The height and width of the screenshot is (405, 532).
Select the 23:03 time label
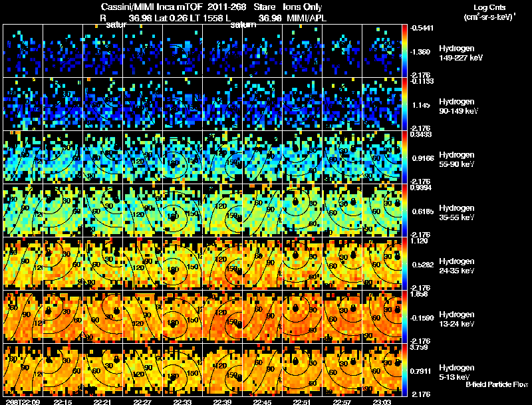click(382, 402)
